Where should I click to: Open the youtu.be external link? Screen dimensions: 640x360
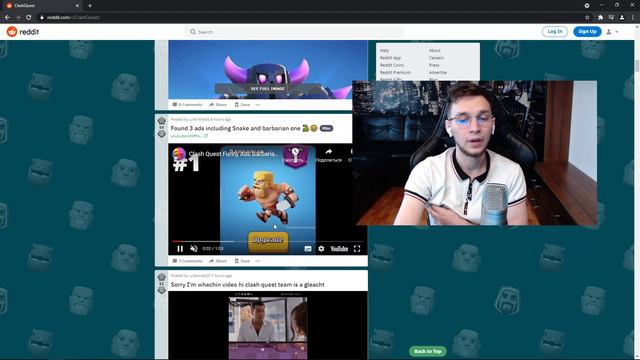point(189,136)
